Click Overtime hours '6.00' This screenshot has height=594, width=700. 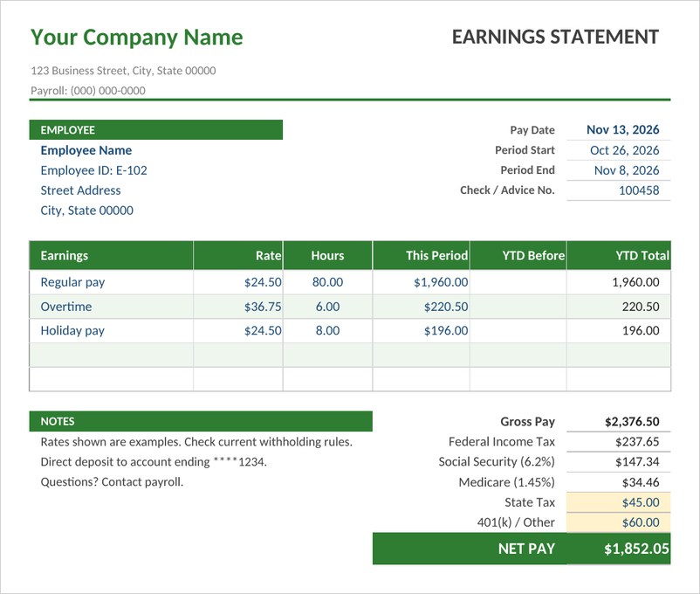pyautogui.click(x=327, y=307)
